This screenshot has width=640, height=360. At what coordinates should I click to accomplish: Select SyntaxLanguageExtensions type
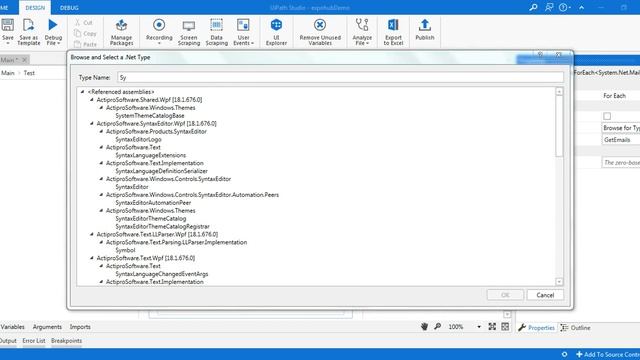point(151,155)
